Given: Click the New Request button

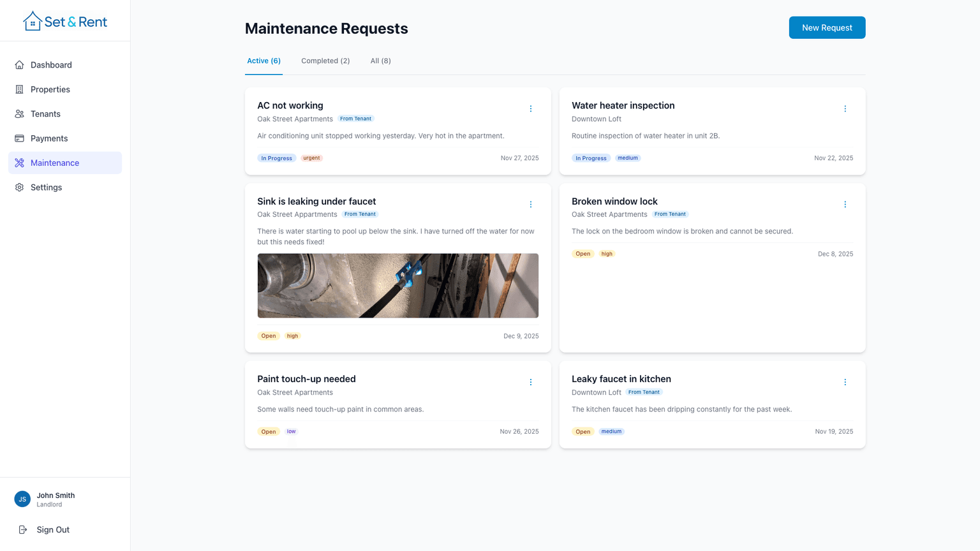Looking at the screenshot, I should point(827,27).
